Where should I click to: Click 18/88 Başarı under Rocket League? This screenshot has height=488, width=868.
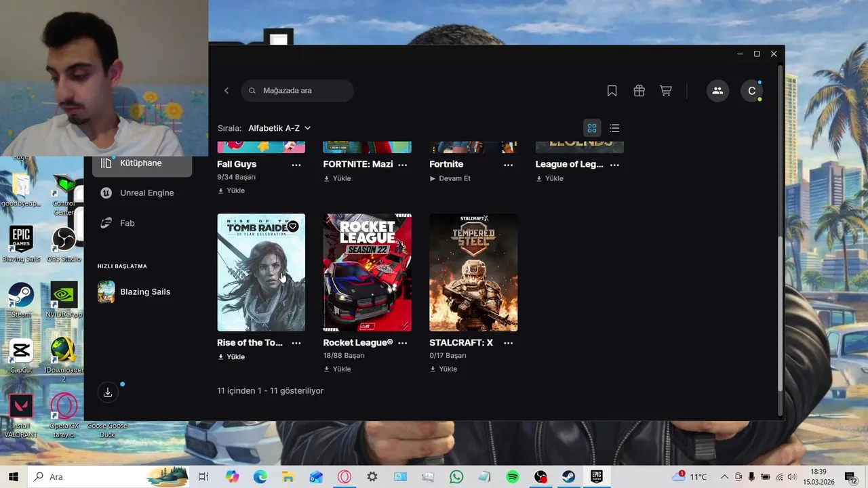pos(344,356)
